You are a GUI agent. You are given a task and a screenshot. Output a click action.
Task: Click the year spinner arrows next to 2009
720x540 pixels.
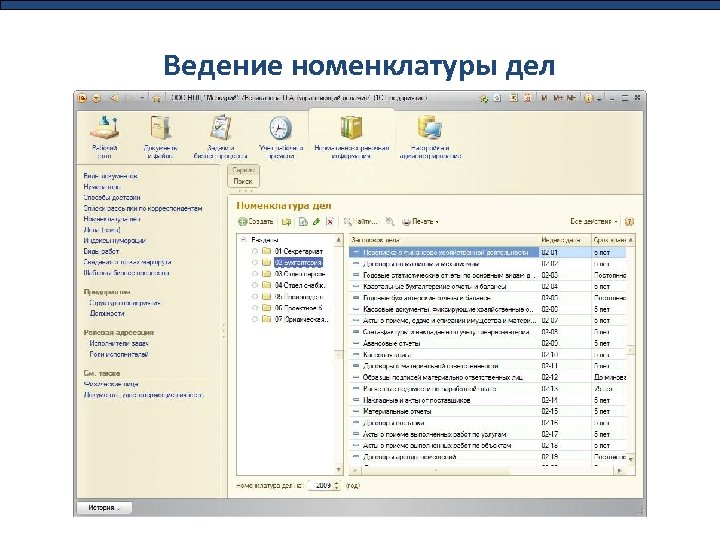pos(337,485)
